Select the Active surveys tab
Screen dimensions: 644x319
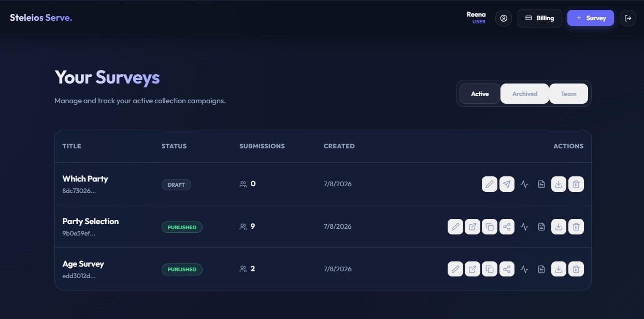[x=480, y=94]
